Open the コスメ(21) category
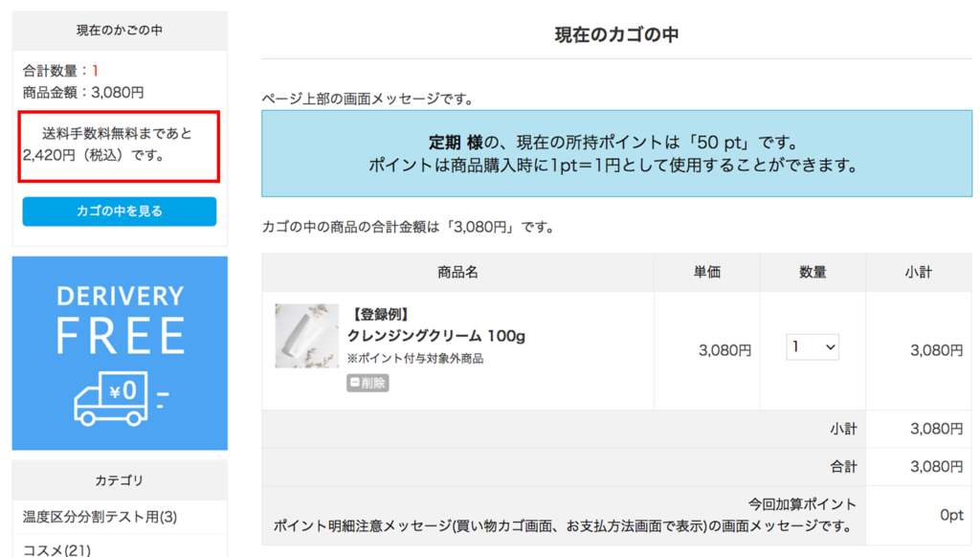Screen dimensions: 980x557 coord(56,548)
